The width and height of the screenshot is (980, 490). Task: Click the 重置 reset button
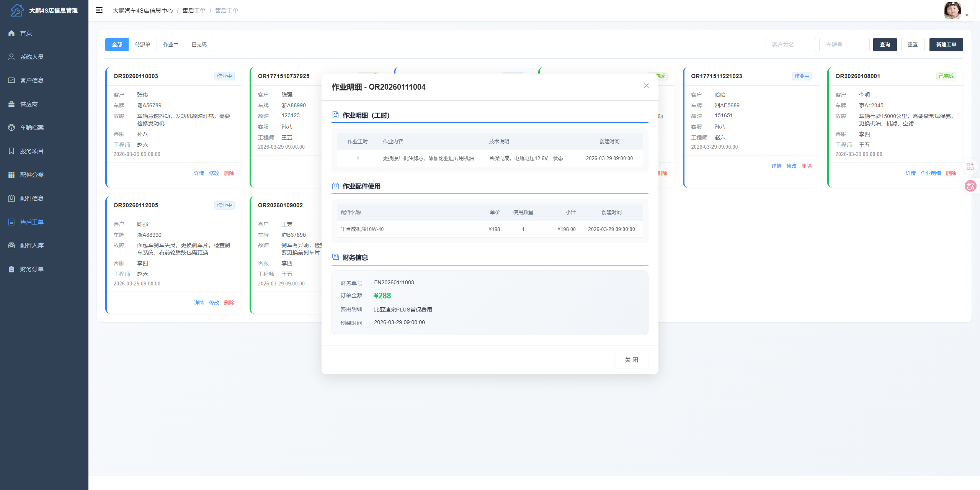pyautogui.click(x=913, y=44)
